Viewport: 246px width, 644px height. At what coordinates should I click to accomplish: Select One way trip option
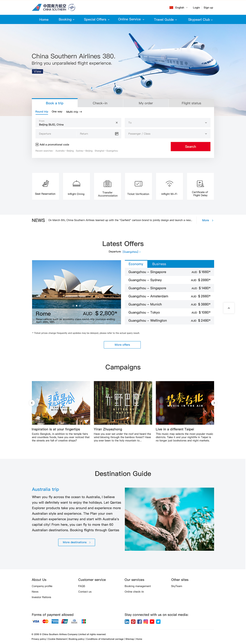pyautogui.click(x=57, y=112)
